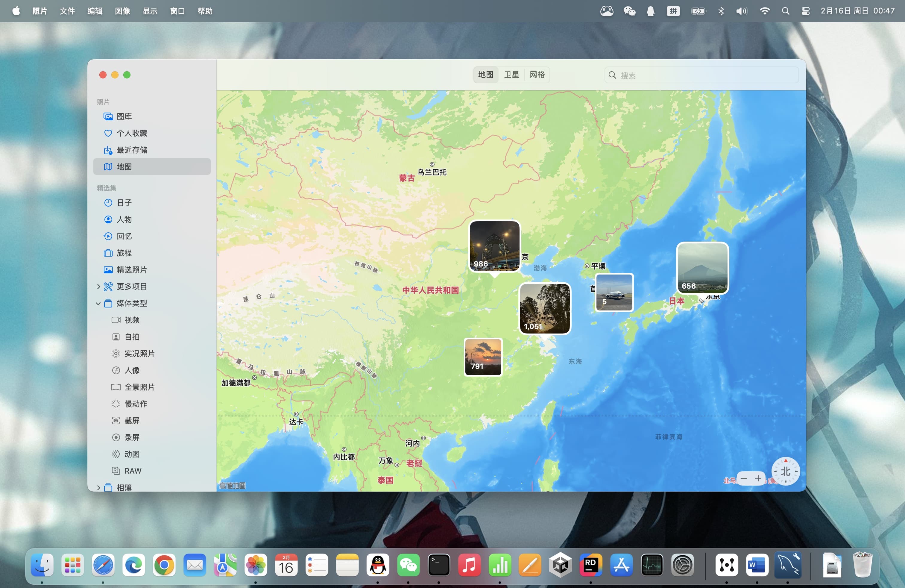This screenshot has width=905, height=588.
Task: Switch the map view to 卫星 satellite
Action: click(511, 75)
